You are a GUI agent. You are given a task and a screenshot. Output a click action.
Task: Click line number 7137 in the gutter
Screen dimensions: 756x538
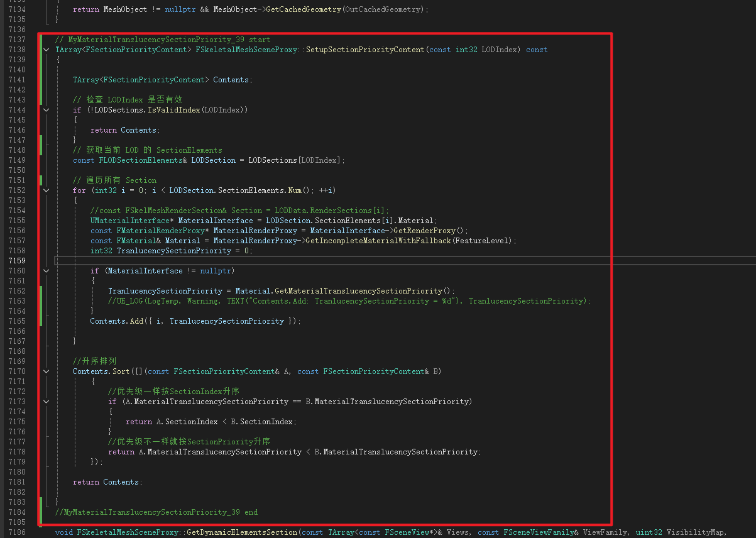tap(17, 40)
